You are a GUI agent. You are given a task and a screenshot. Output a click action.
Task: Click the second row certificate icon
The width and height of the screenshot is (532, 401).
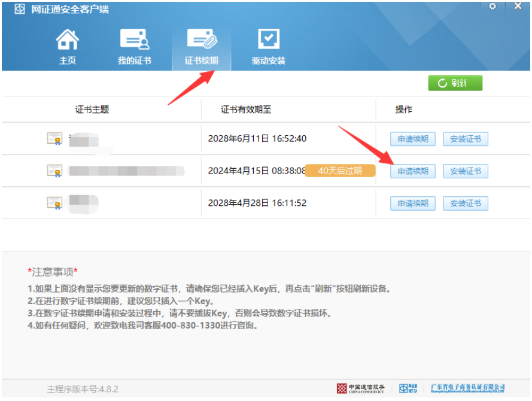point(54,171)
